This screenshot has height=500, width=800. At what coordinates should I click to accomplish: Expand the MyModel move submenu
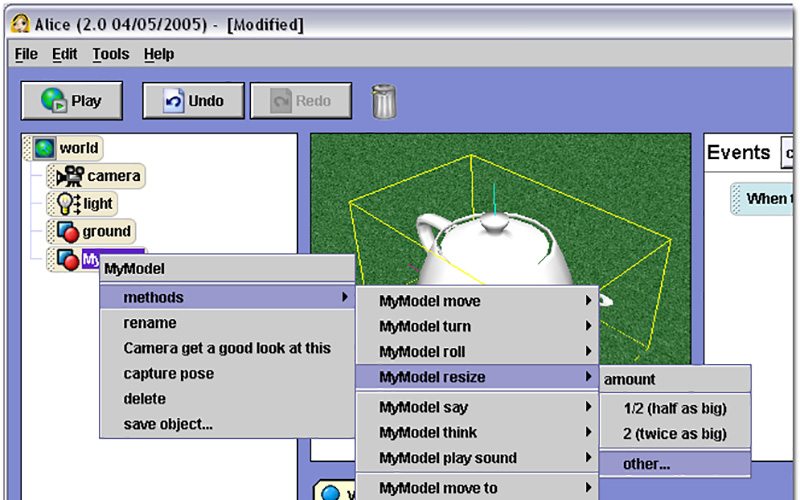[x=477, y=301]
